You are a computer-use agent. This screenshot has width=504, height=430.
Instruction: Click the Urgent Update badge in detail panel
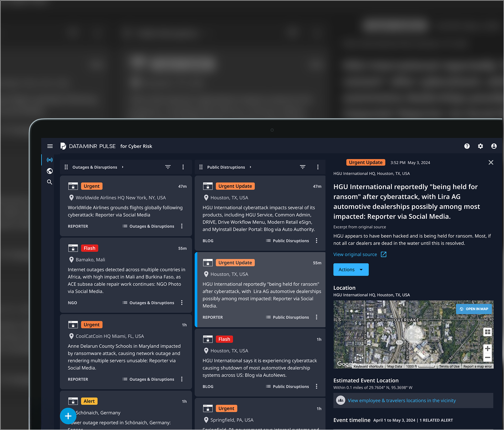point(366,162)
